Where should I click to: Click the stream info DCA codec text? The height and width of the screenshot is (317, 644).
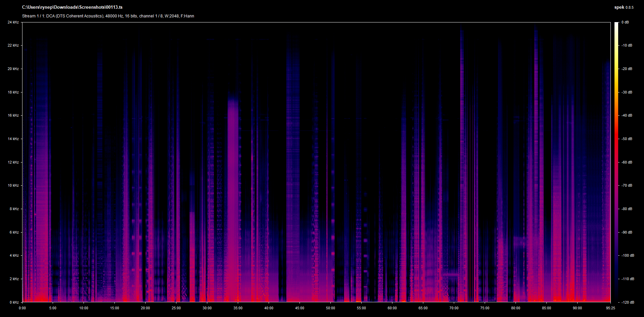tap(108, 16)
